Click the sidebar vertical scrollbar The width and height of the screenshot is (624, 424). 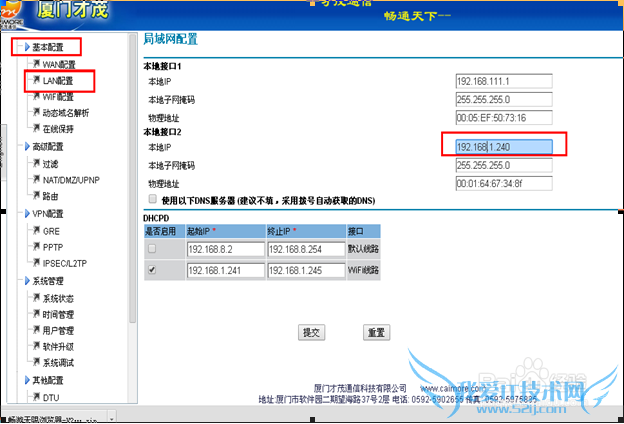[x=133, y=178]
